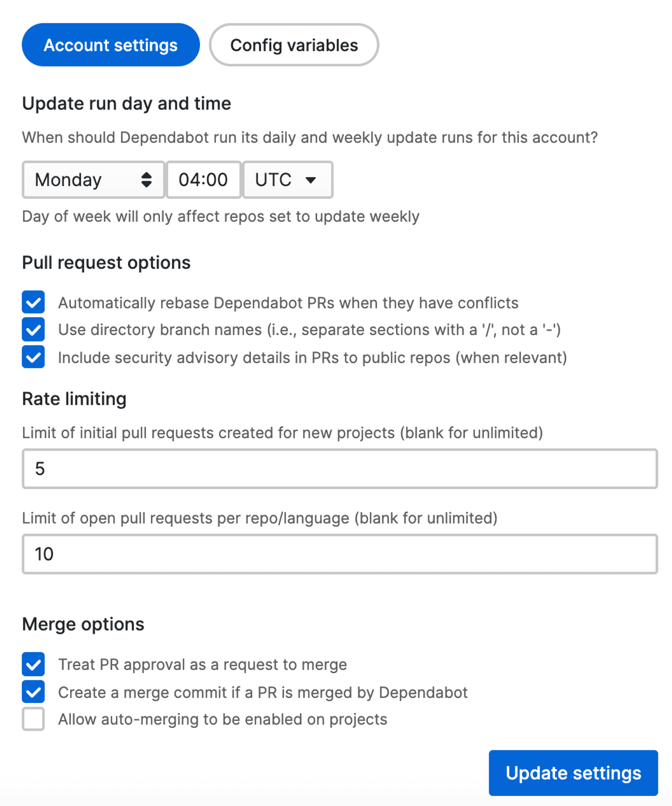This screenshot has width=672, height=806.
Task: Uncheck create a merge commit option
Action: click(x=33, y=693)
